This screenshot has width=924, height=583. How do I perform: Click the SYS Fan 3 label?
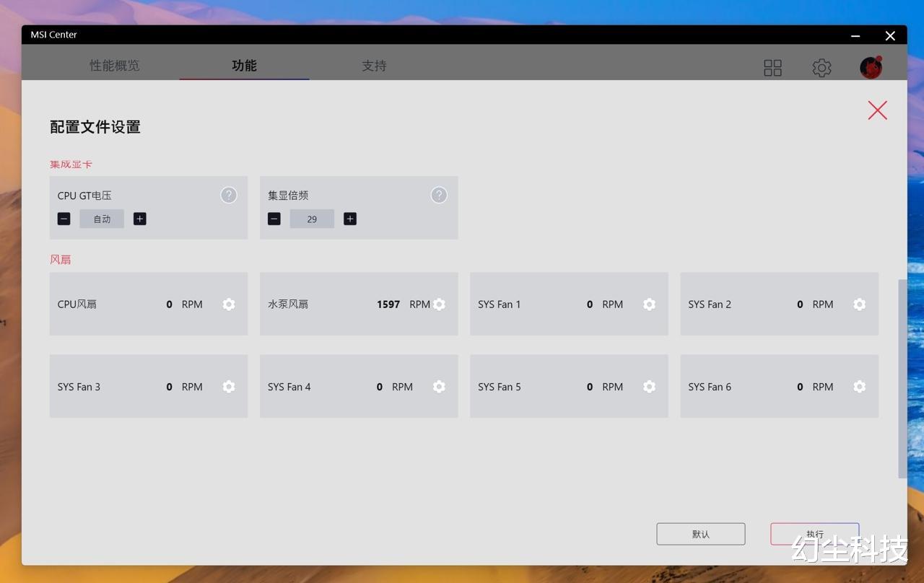coord(79,387)
